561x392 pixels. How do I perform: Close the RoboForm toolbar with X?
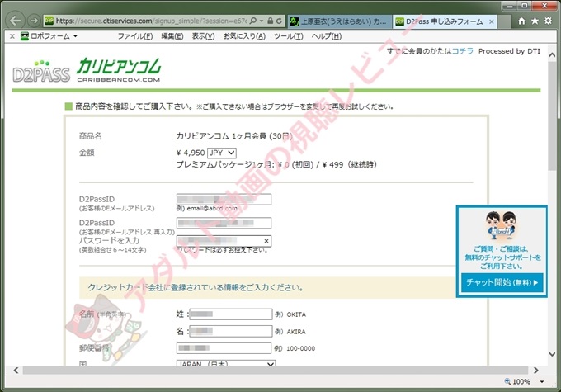(12, 36)
